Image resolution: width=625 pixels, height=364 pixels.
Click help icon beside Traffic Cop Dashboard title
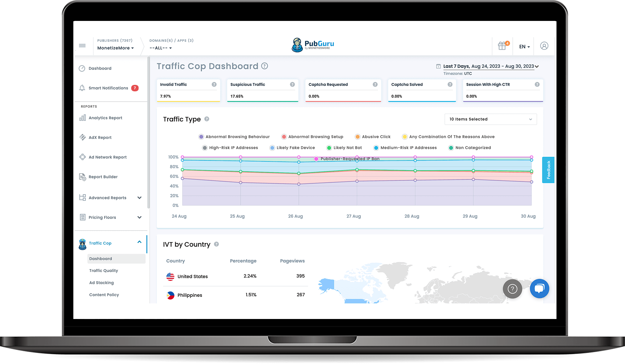coord(264,66)
